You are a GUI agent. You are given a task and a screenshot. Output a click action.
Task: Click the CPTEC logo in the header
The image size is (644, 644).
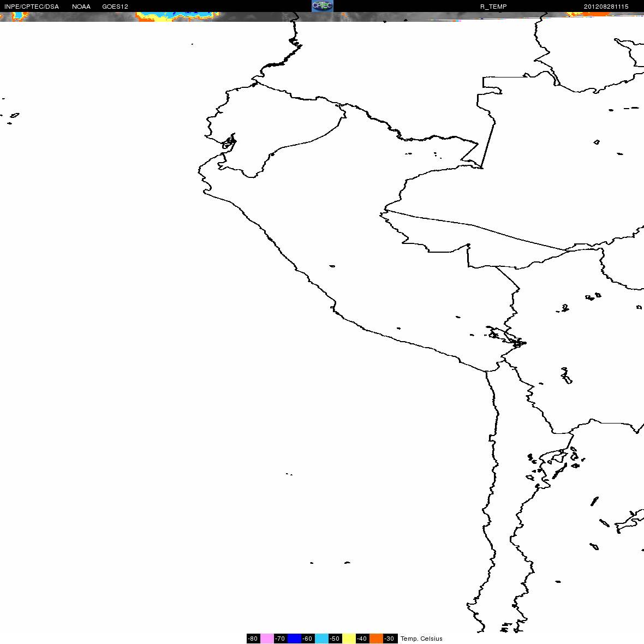[x=322, y=6]
